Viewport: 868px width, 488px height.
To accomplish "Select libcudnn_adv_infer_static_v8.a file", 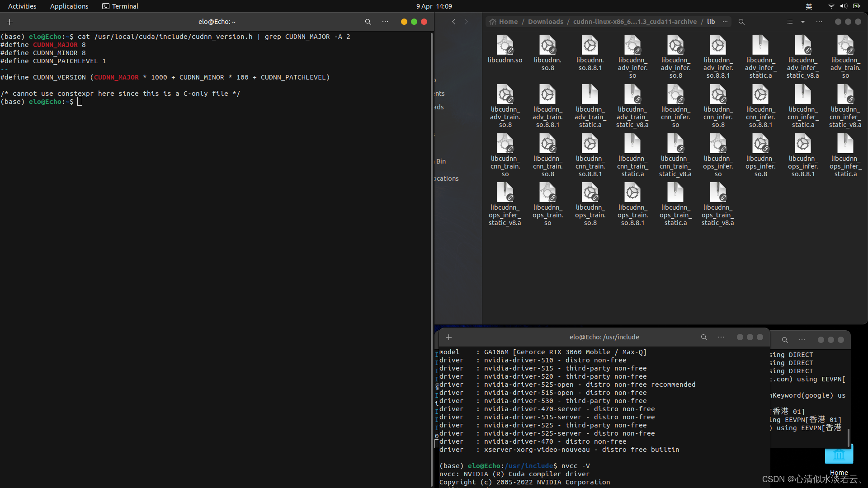I will pos(803,57).
